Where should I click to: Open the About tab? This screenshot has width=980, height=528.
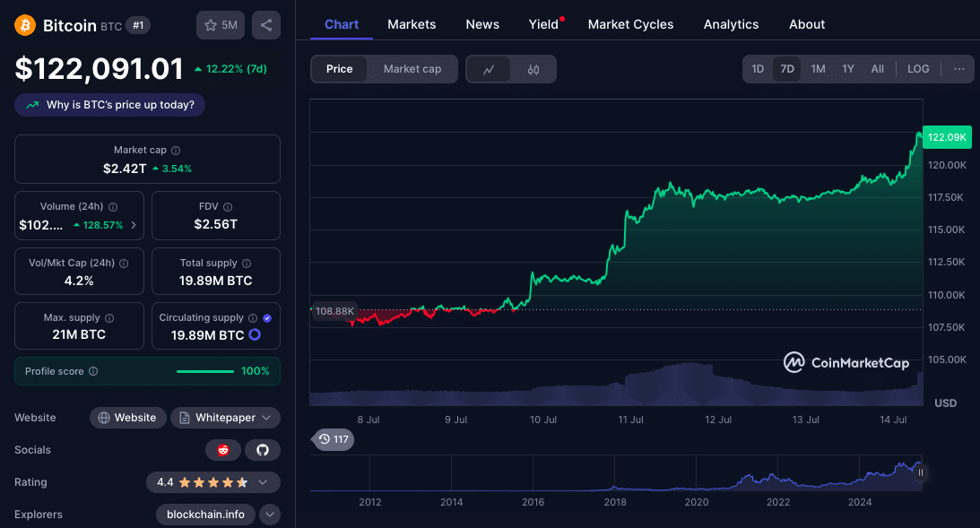click(806, 24)
